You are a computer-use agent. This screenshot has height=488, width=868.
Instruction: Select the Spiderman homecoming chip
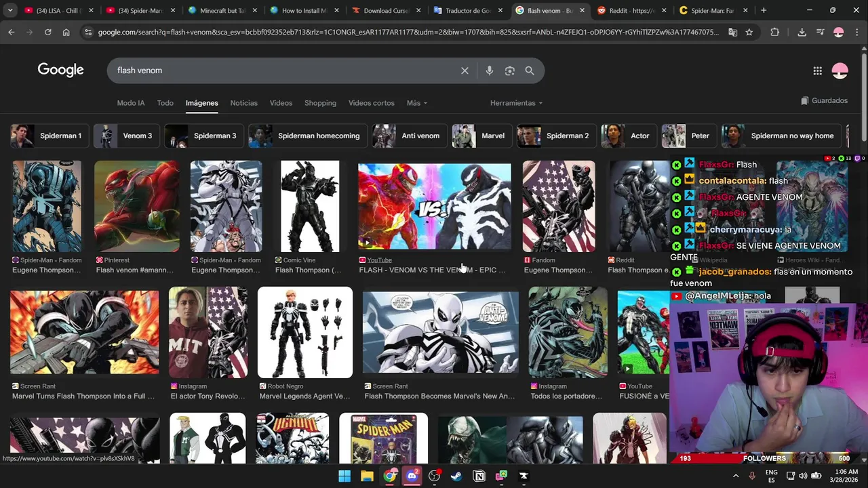click(x=307, y=136)
